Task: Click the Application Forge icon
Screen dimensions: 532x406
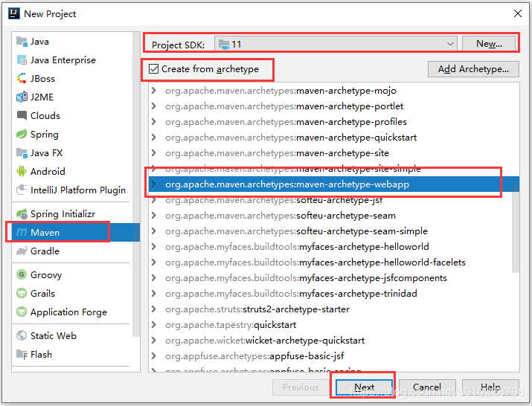Action: tap(22, 312)
